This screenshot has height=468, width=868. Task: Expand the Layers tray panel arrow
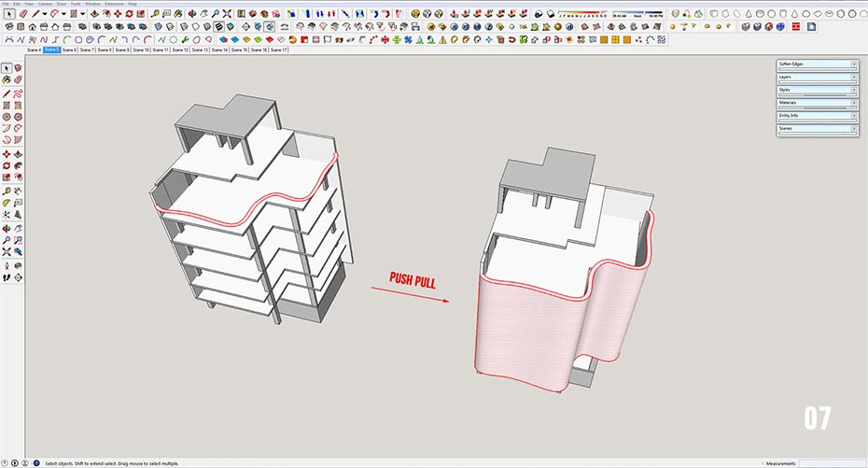[x=854, y=77]
